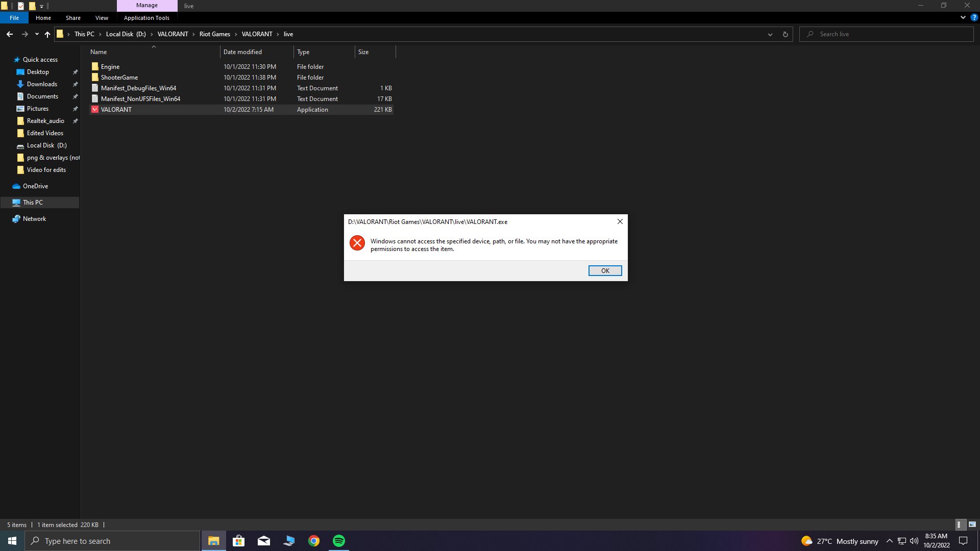
Task: Open Microsoft Store from taskbar
Action: pos(238,541)
